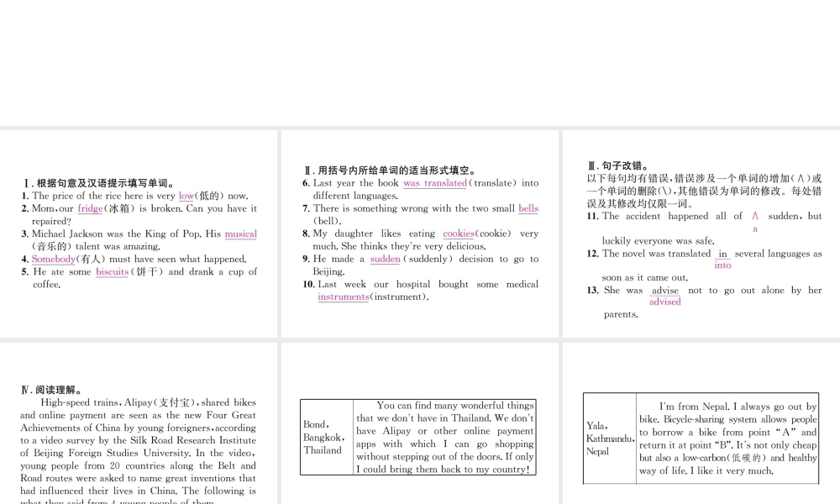Click the answer word "low" in sentence 1

(186, 196)
